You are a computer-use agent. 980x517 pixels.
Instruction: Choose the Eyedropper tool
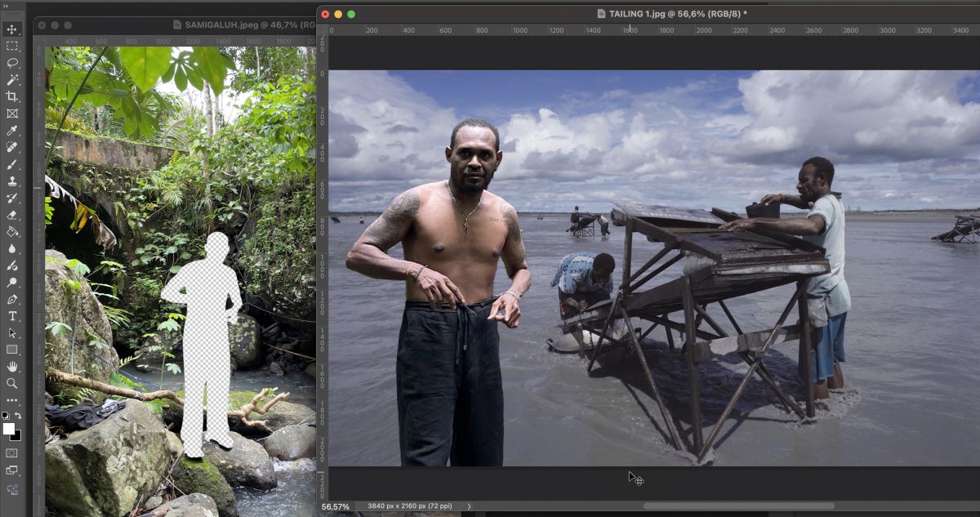pyautogui.click(x=12, y=131)
